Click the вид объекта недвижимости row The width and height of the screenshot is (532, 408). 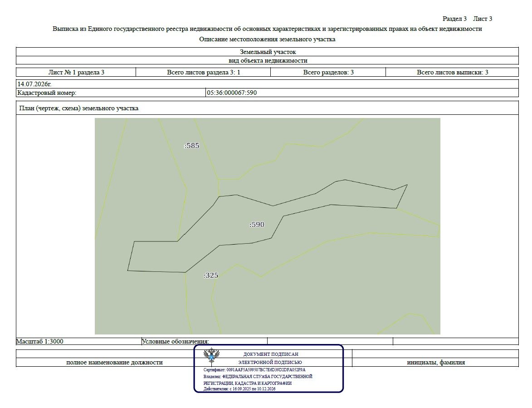267,60
